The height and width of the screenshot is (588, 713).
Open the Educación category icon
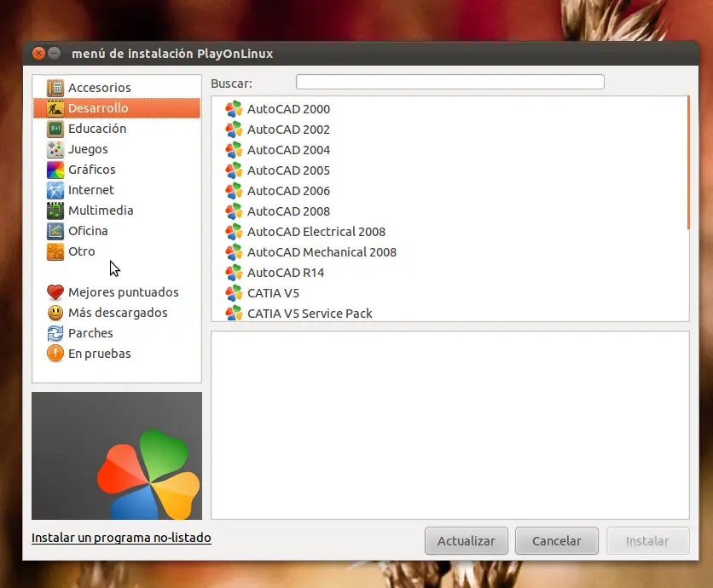pyautogui.click(x=55, y=129)
